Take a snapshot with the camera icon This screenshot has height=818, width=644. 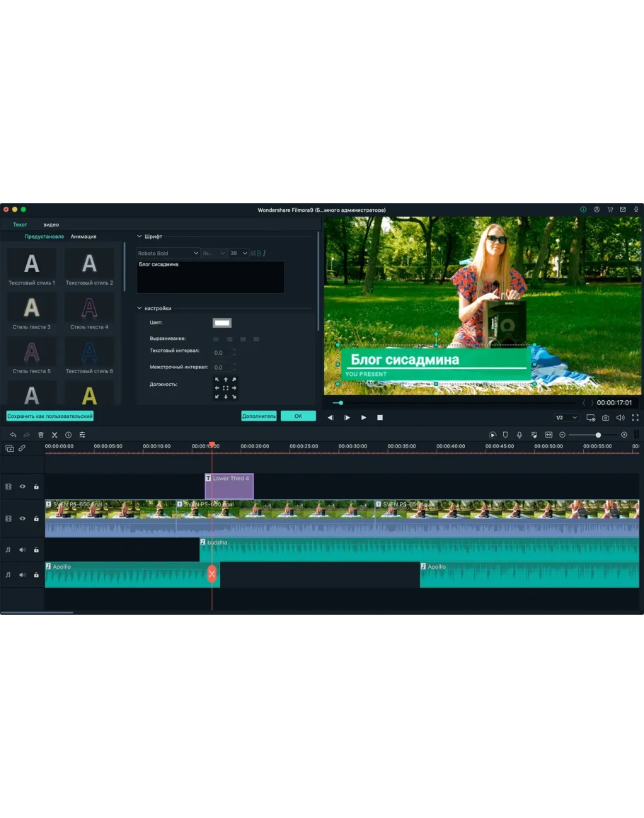tap(606, 418)
